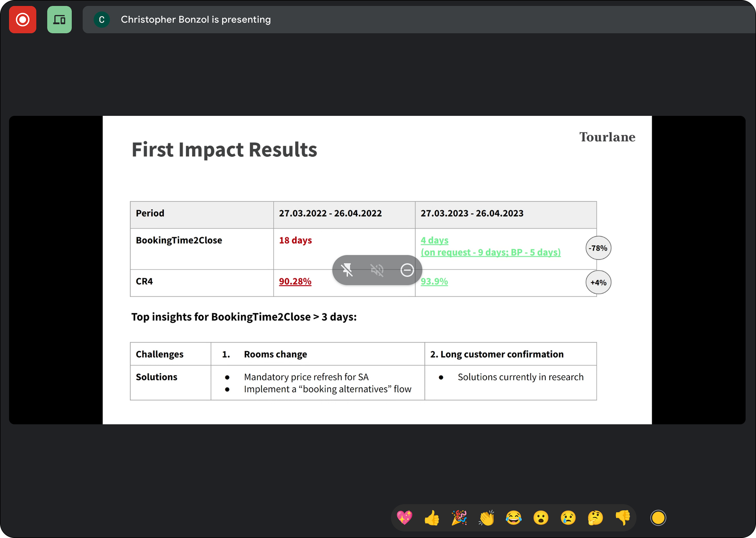This screenshot has height=538, width=756.
Task: Send the party popper reaction
Action: coord(459,518)
